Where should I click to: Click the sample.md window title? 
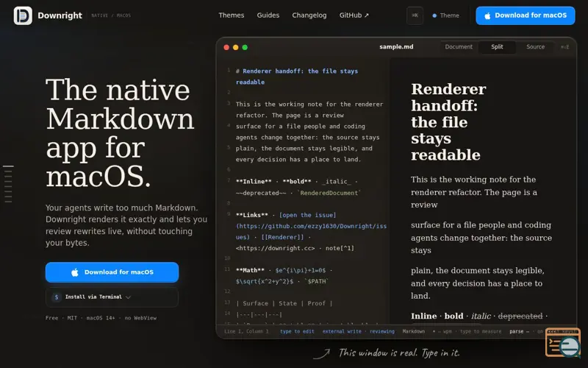pyautogui.click(x=396, y=47)
